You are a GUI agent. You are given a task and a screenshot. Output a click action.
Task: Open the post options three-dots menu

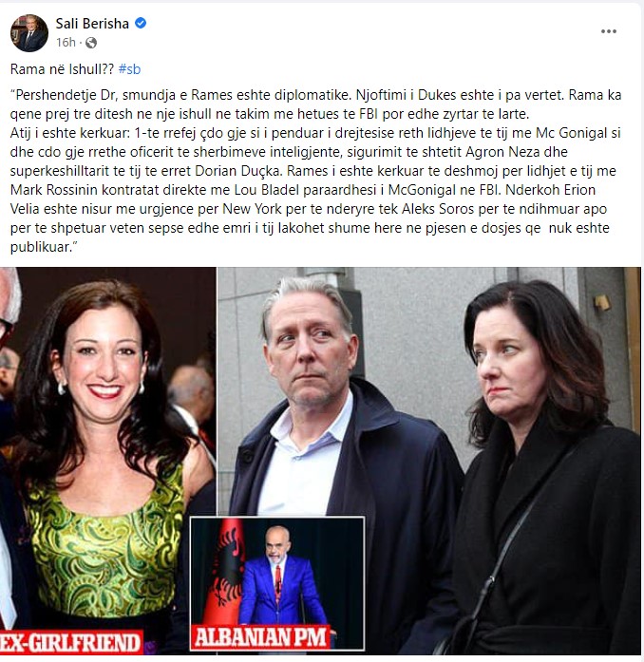tap(609, 31)
